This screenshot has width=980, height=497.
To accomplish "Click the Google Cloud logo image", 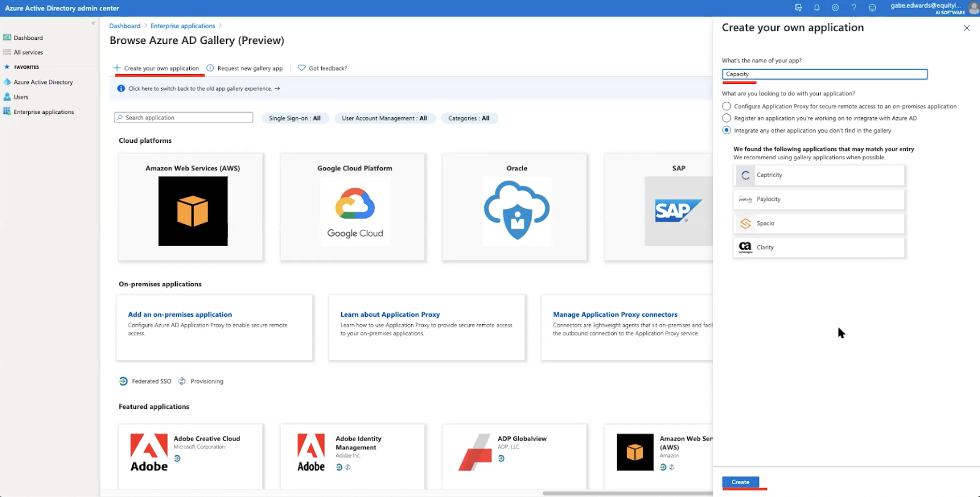I will pyautogui.click(x=355, y=211).
